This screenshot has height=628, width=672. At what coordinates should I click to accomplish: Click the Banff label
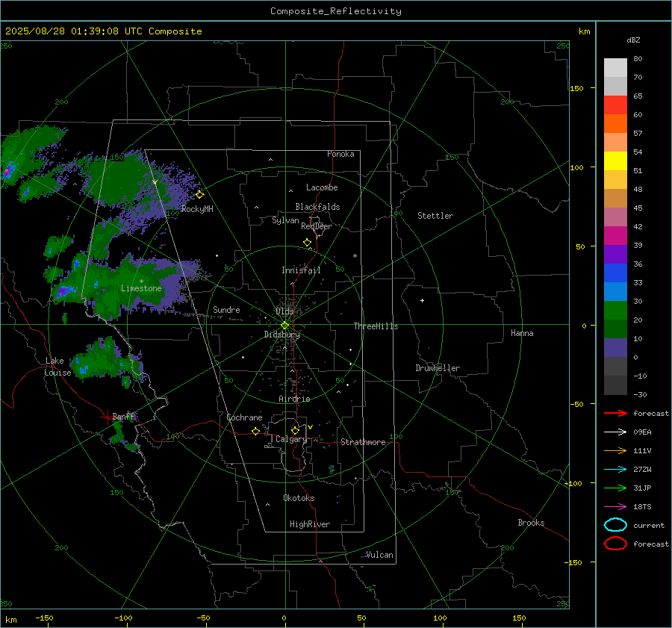click(123, 417)
